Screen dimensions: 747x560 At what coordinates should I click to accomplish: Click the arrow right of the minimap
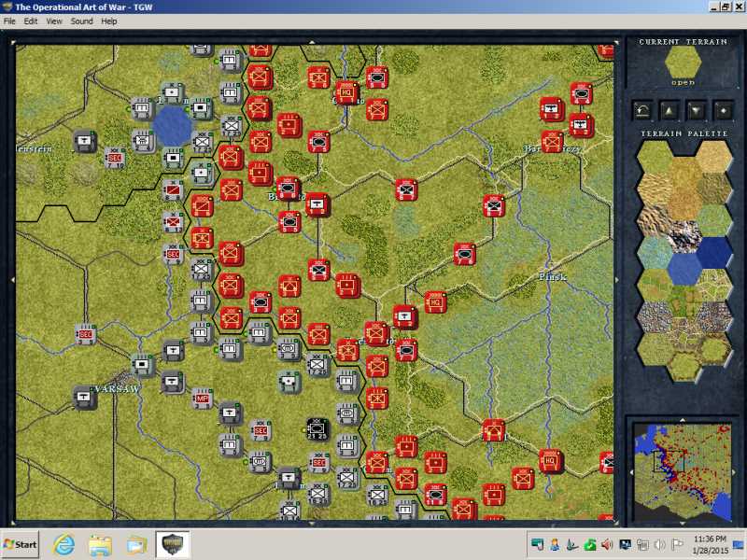coord(734,472)
